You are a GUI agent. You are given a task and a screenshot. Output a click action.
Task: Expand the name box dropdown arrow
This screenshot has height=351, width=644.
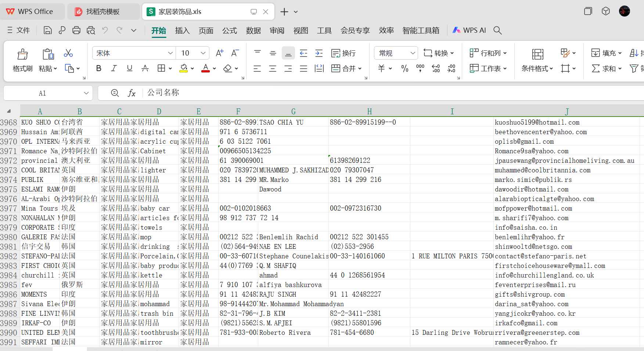click(x=86, y=93)
